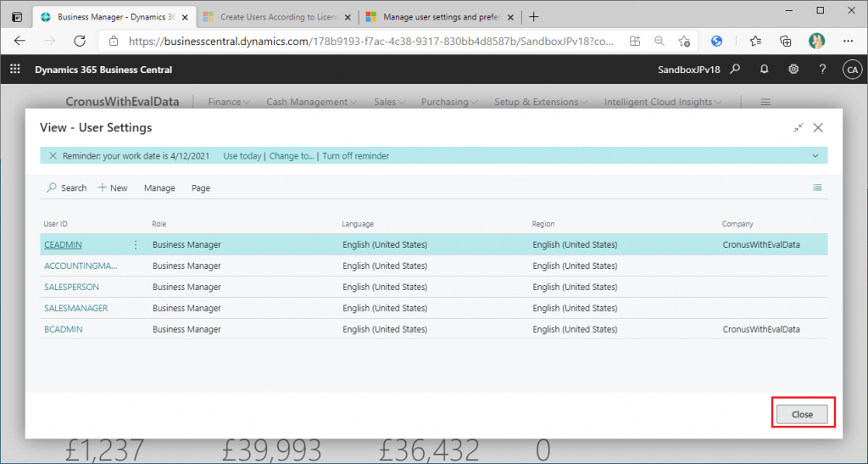Viewport: 868px width, 464px height.
Task: Click the hamburger menu in the navigation bar
Action: click(x=765, y=102)
